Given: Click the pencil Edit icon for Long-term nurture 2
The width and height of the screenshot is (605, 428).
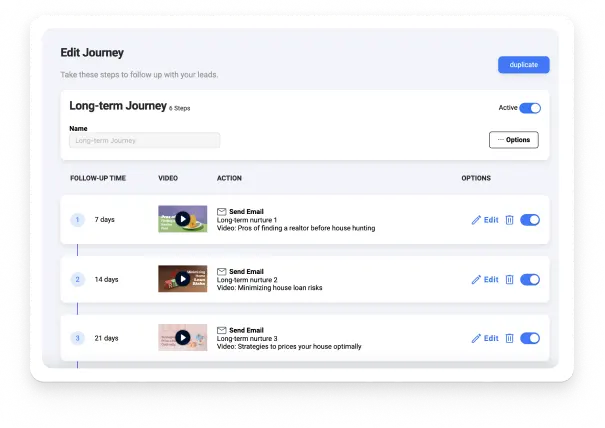Looking at the screenshot, I should click(x=477, y=280).
